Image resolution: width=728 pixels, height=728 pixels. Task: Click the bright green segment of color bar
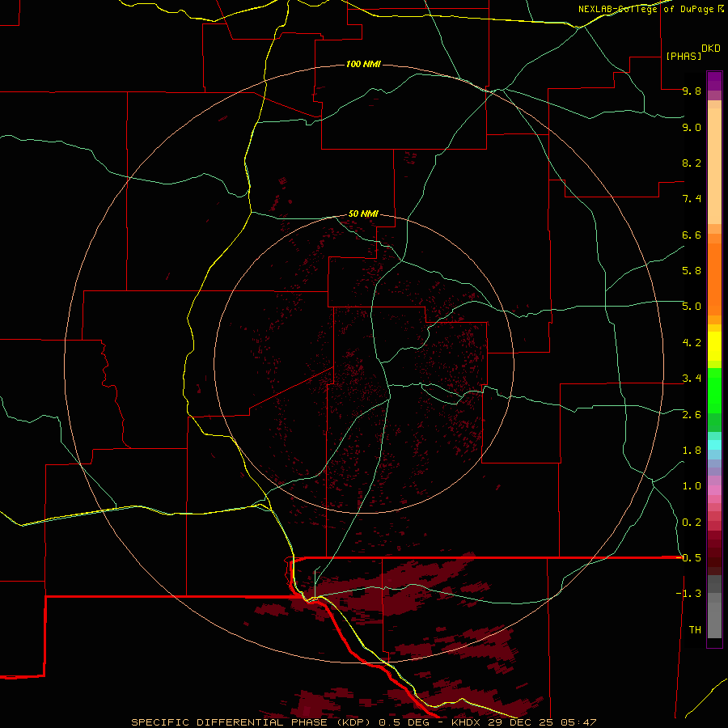point(714,391)
